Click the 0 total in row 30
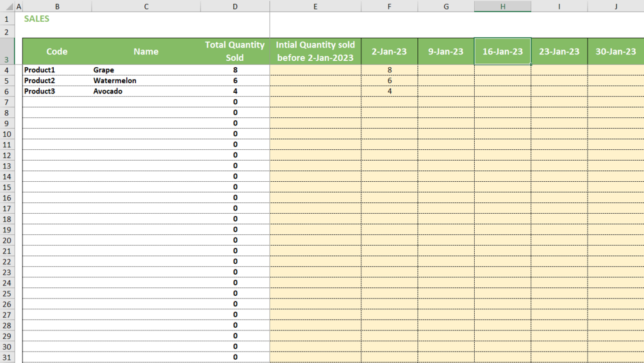Screen dimensions: 644x363 [235, 346]
